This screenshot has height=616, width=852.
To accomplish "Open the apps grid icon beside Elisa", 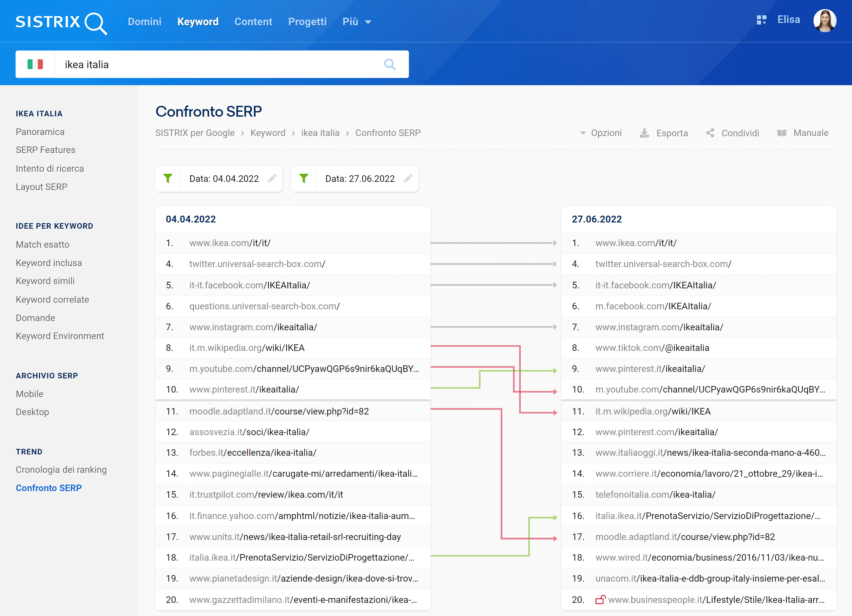I will click(x=762, y=20).
